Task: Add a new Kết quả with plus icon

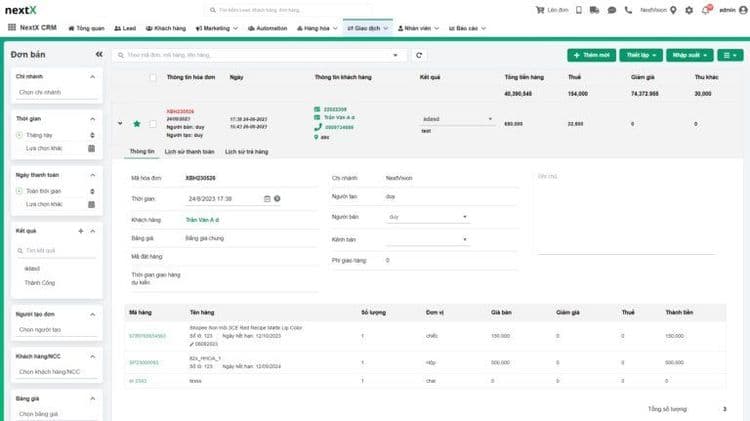Action: 81,231
